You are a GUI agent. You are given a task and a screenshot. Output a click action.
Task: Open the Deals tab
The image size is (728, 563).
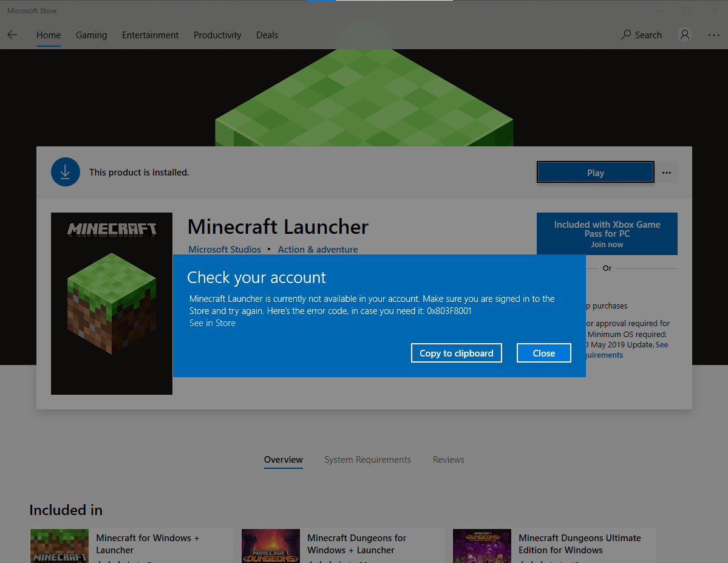point(267,35)
